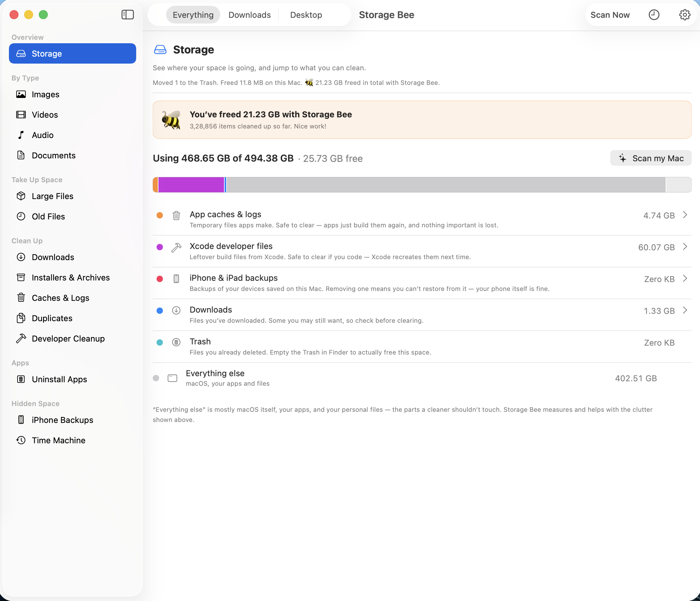Open Caches & Logs in the sidebar
Viewport: 700px width, 601px height.
(72, 297)
